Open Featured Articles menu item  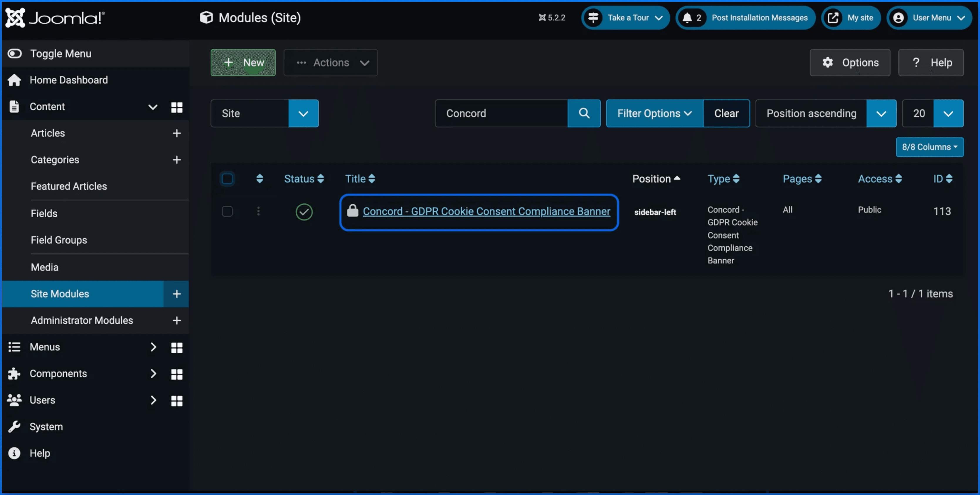pyautogui.click(x=69, y=186)
